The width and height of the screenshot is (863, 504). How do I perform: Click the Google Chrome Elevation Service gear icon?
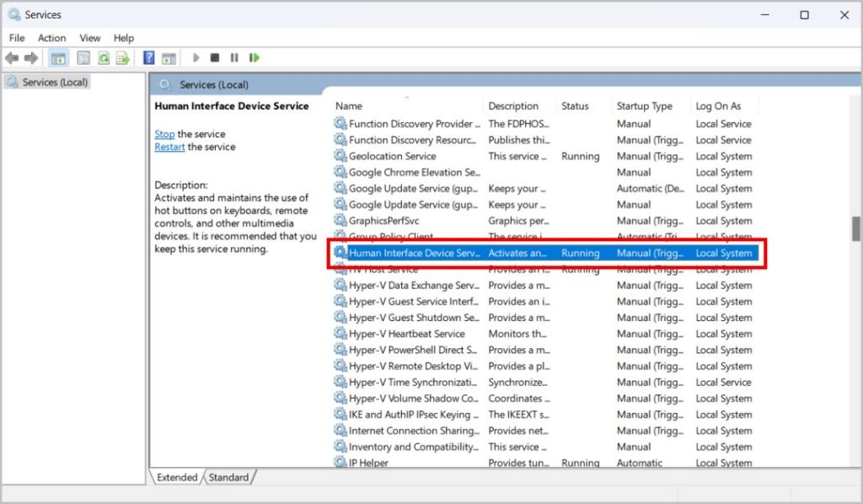pyautogui.click(x=340, y=172)
